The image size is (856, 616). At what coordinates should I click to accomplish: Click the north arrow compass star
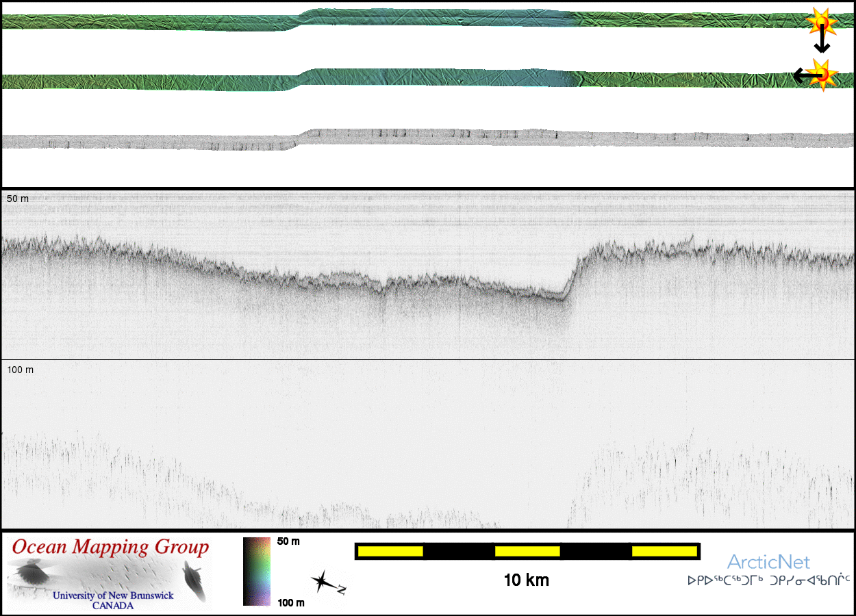click(321, 582)
